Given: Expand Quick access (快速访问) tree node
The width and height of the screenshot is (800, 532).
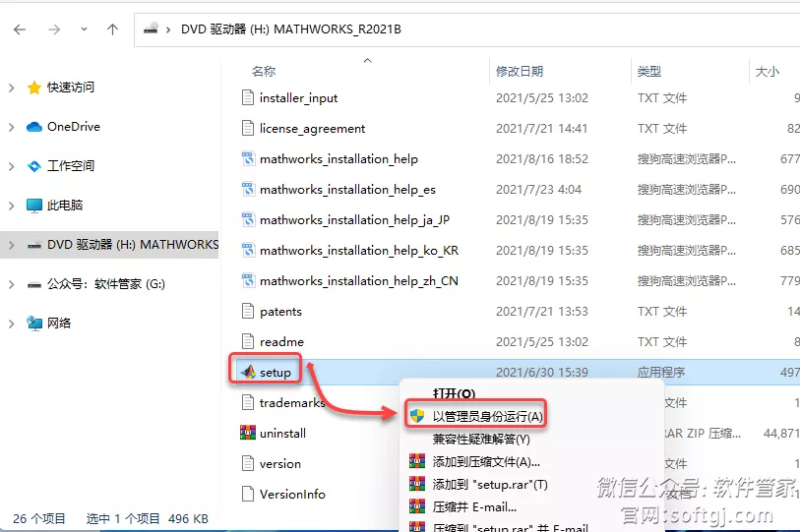Looking at the screenshot, I should pyautogui.click(x=11, y=88).
